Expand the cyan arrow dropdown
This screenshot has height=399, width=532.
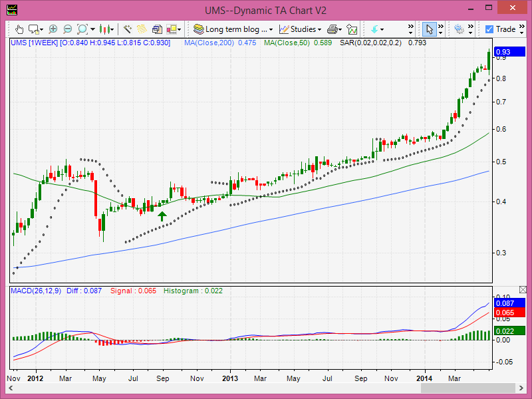382,30
